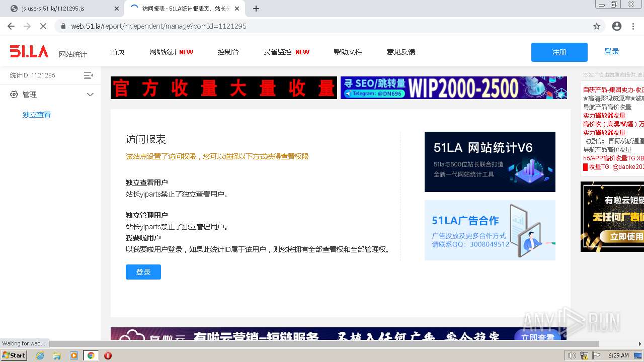Launch Internet Explorer from taskbar
Viewport: 644px width, 362px height.
(40, 355)
